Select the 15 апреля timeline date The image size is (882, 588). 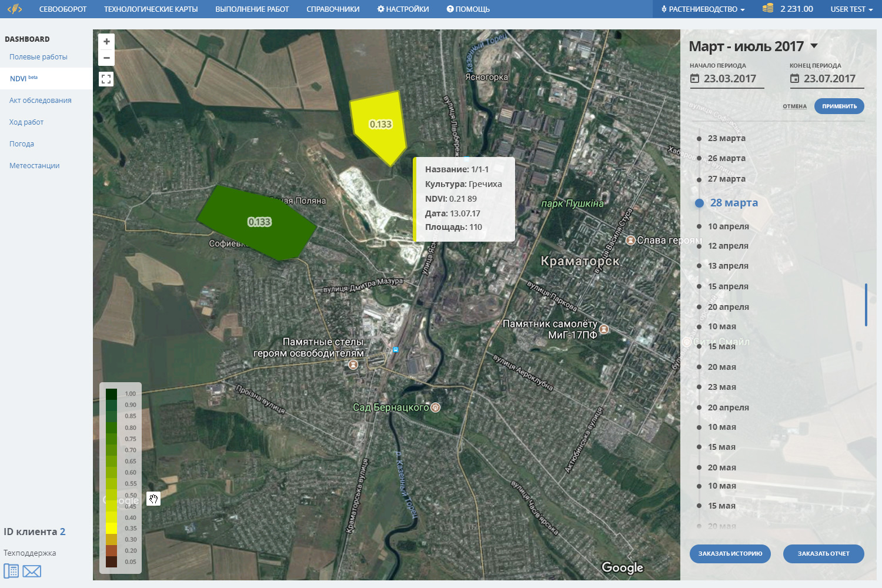point(729,286)
